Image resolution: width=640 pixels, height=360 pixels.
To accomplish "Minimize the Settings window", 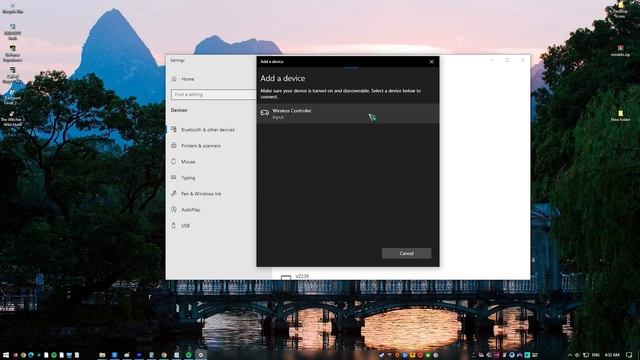I will [x=492, y=60].
